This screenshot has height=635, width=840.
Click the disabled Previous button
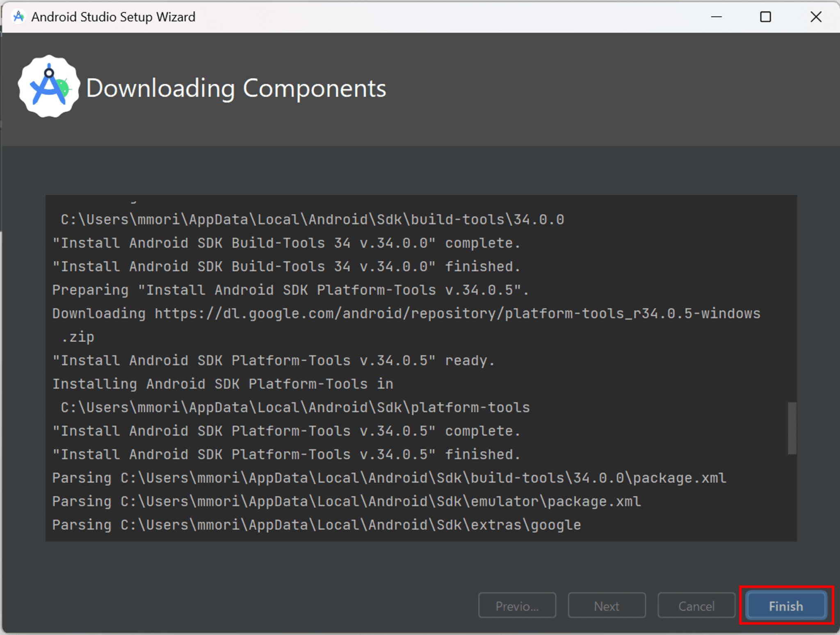(x=517, y=605)
